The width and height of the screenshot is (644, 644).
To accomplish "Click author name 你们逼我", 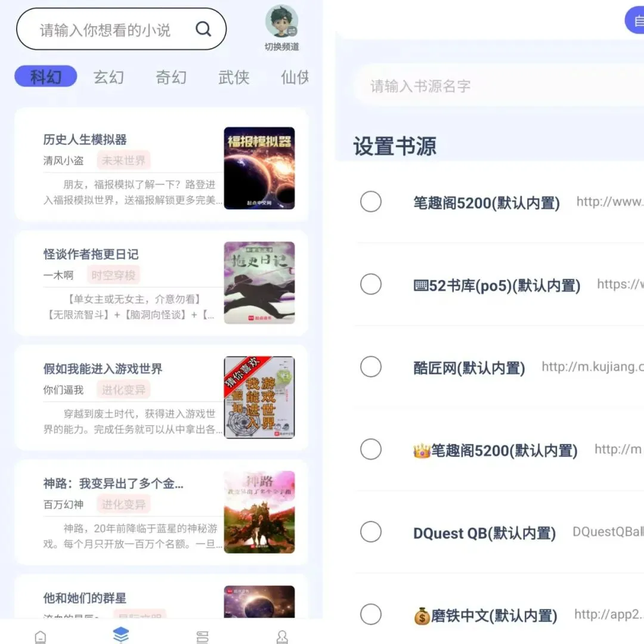I will point(63,390).
